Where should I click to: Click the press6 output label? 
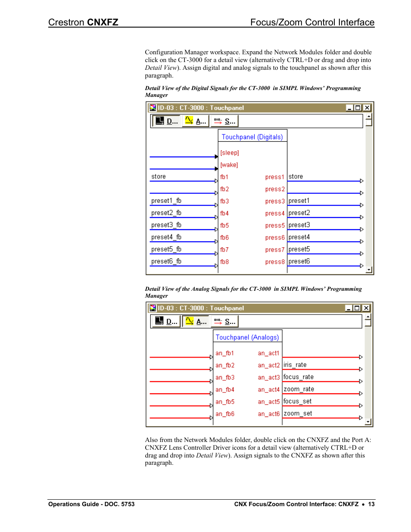coord(275,237)
